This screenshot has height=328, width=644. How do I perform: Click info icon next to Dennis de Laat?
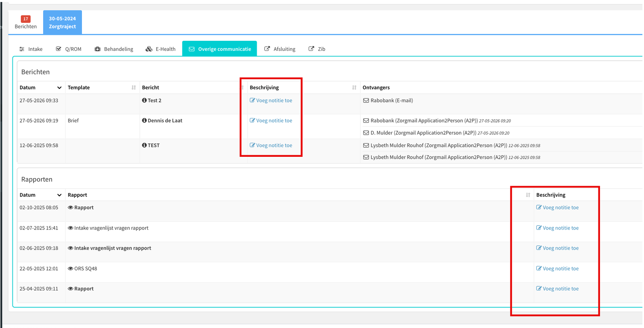coord(144,120)
